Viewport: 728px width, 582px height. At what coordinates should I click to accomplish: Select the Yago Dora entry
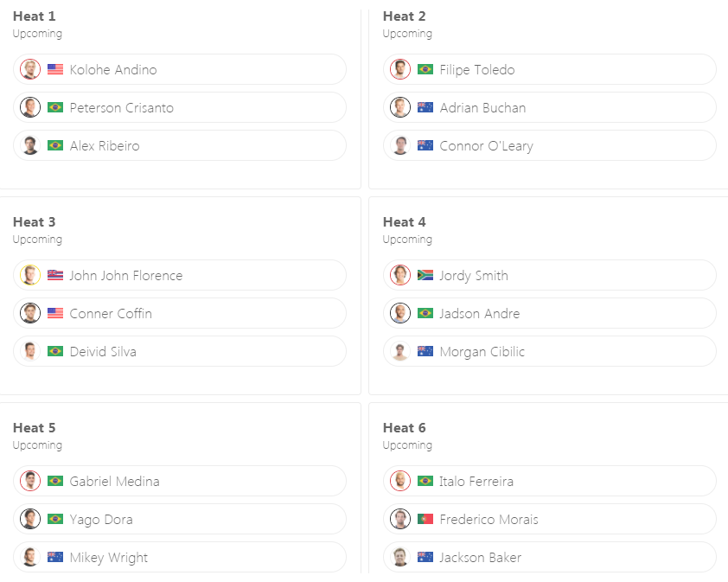coord(180,519)
